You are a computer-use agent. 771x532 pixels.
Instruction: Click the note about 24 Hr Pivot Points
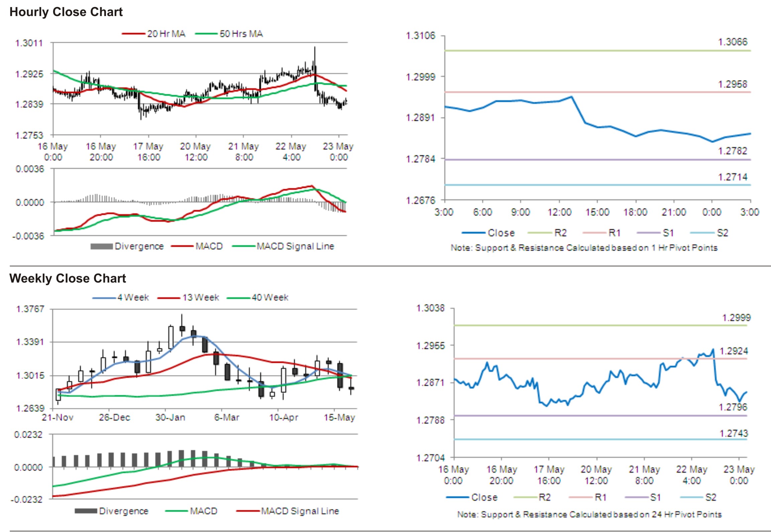[589, 514]
